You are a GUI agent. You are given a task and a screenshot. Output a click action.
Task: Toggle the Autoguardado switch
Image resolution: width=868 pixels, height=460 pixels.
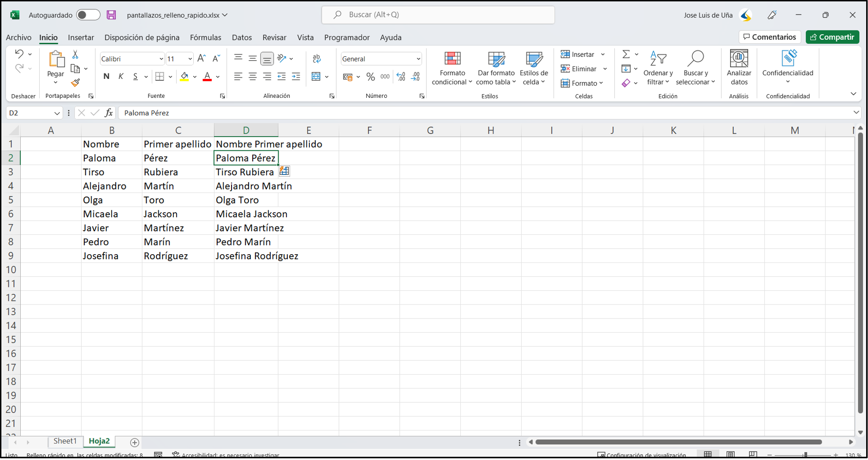click(x=88, y=14)
